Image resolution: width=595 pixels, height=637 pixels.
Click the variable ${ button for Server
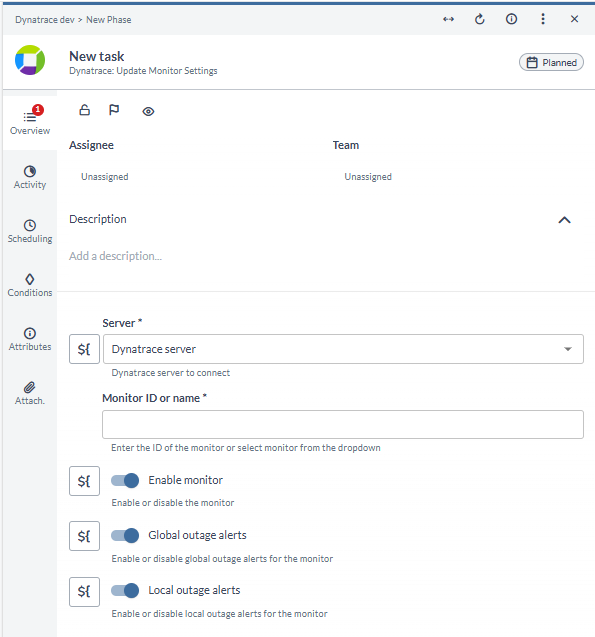tap(84, 349)
